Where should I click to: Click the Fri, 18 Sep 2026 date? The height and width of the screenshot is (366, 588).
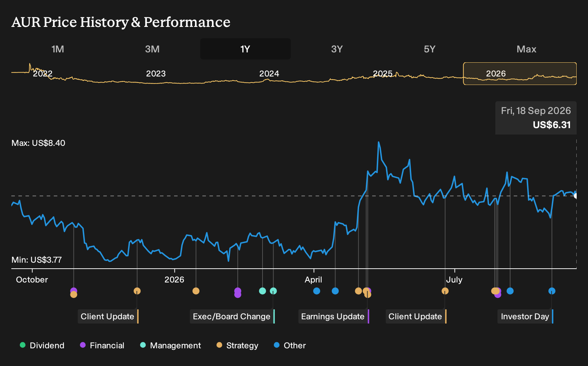coord(536,111)
